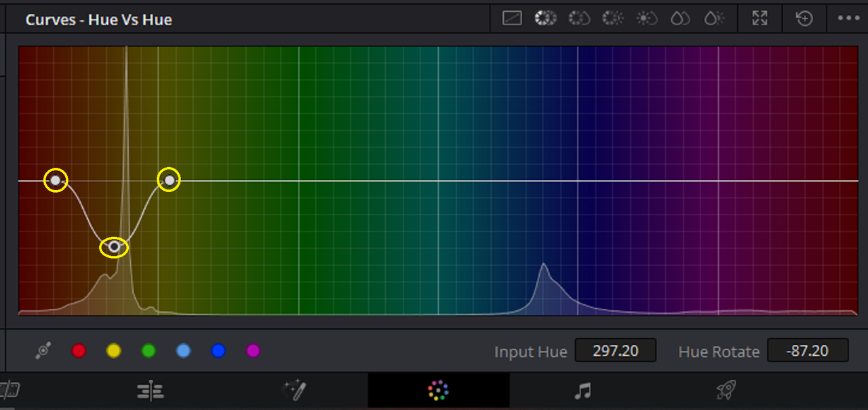Reset the Hue Vs Hue curve

(x=804, y=19)
